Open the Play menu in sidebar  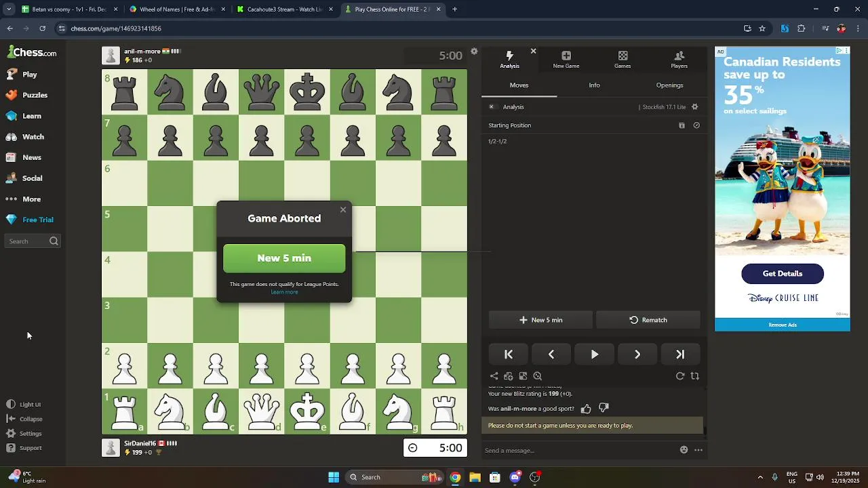click(x=22, y=75)
